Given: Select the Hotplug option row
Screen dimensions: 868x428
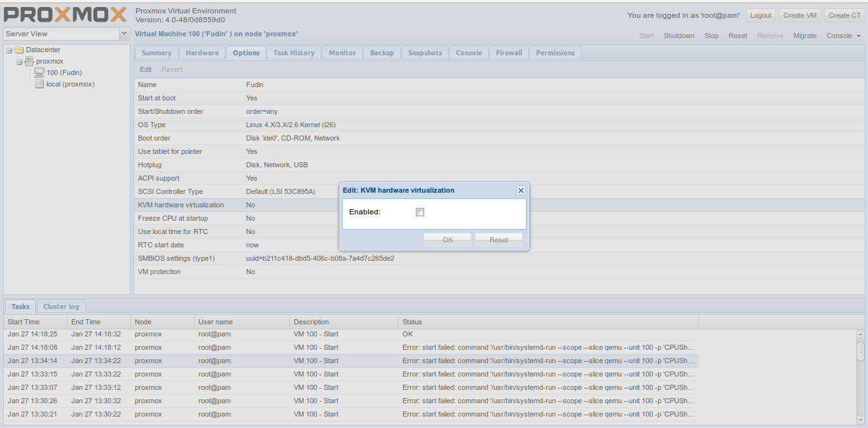Looking at the screenshot, I should (500, 165).
